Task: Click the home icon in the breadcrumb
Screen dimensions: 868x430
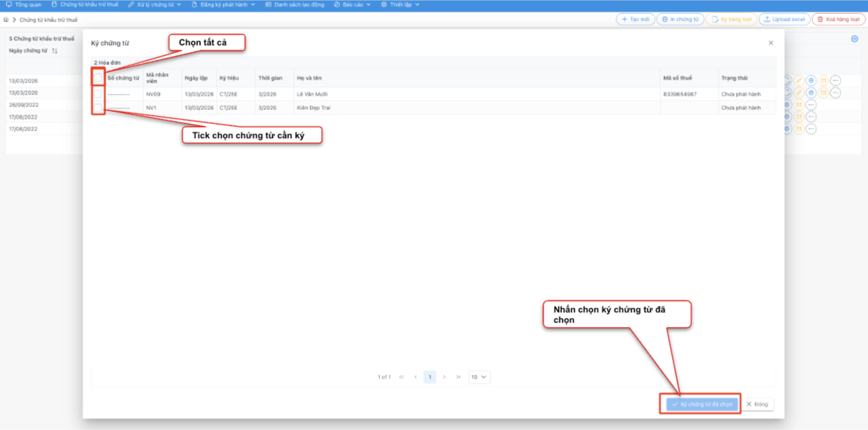Action: point(6,20)
